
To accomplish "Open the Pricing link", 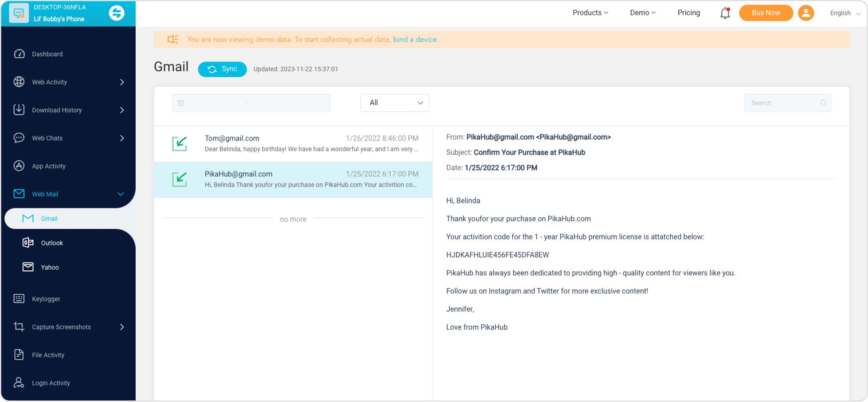I will (x=689, y=13).
